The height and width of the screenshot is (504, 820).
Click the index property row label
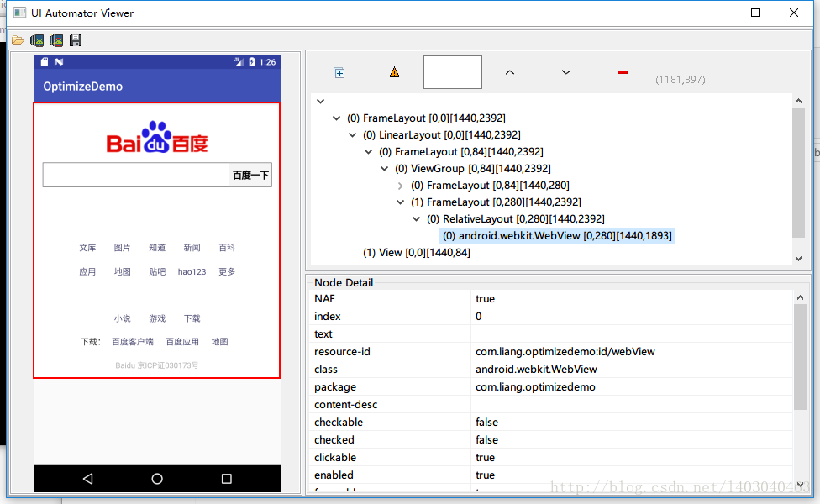(x=328, y=317)
